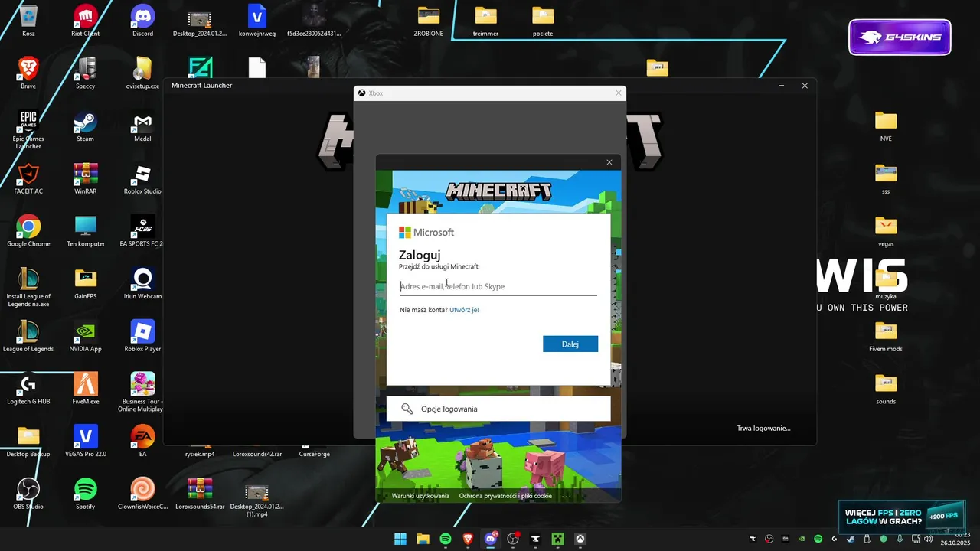Select sounds folder on desktop
This screenshot has width=980, height=551.
point(886,388)
